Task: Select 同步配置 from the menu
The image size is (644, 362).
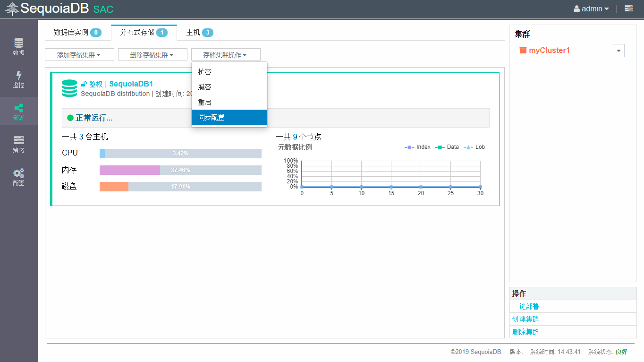Action: 229,117
